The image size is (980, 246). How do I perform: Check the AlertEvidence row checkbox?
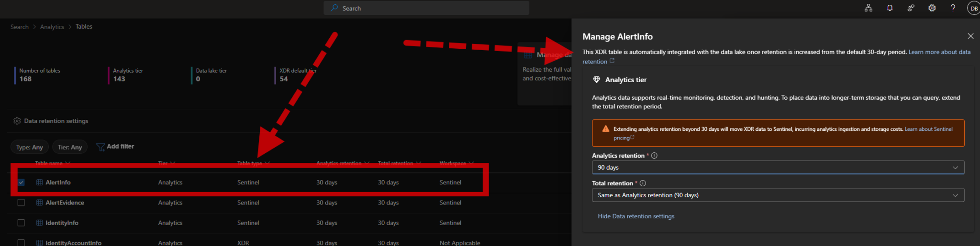[x=21, y=203]
